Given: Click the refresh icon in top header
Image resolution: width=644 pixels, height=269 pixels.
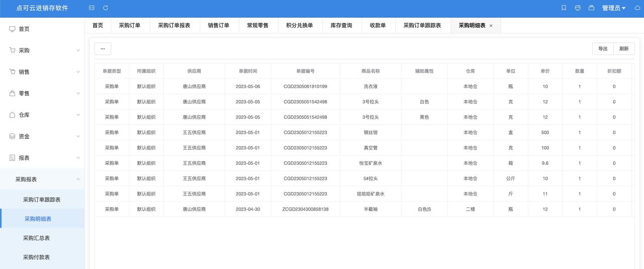Looking at the screenshot, I should click(106, 8).
